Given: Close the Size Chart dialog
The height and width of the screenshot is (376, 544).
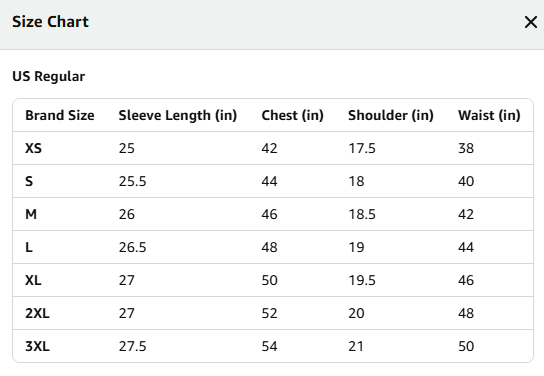Looking at the screenshot, I should (x=531, y=22).
